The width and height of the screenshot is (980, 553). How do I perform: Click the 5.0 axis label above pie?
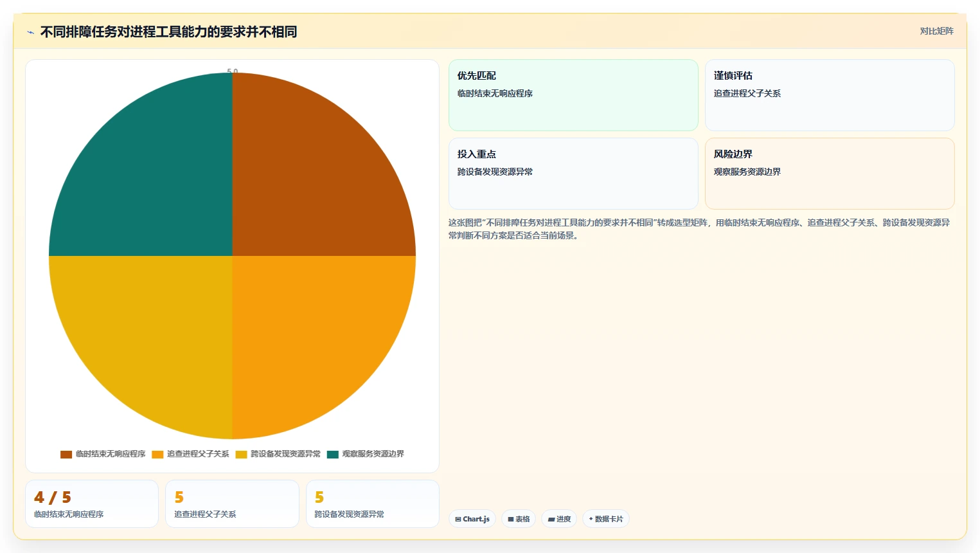[233, 71]
